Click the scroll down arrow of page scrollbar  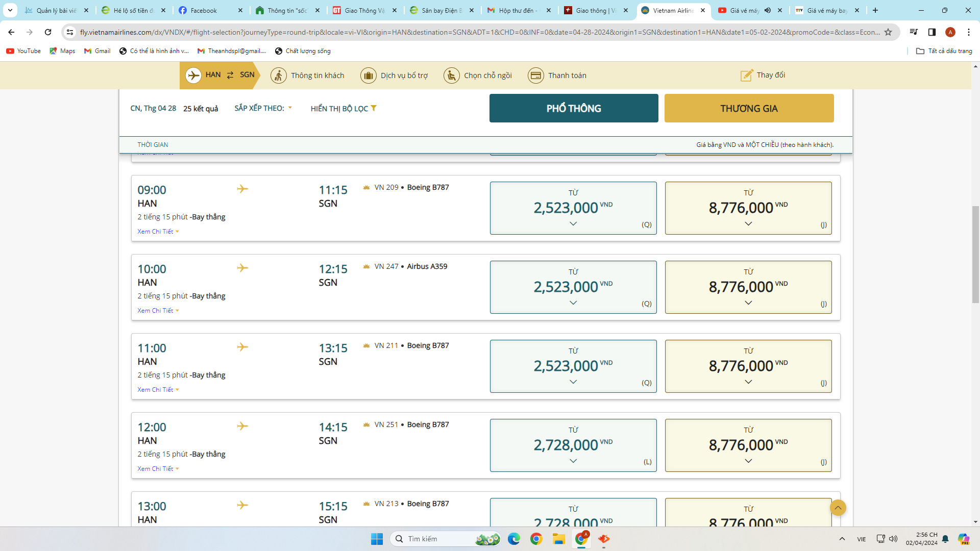975,522
